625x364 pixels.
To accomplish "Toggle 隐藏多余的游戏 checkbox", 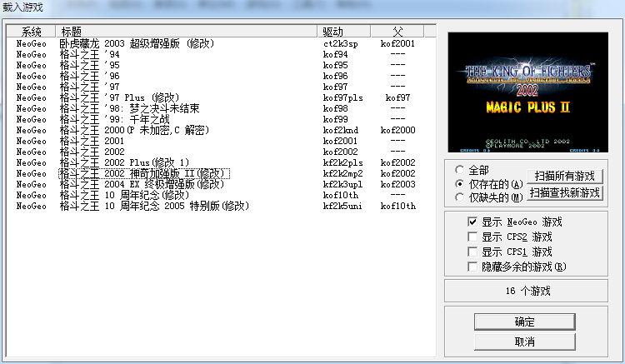I will tap(472, 266).
